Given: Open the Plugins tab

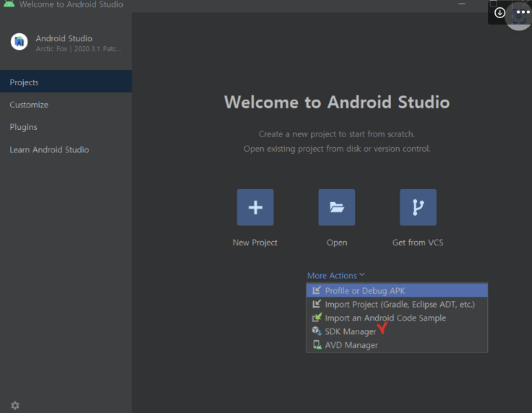Looking at the screenshot, I should pos(66,127).
